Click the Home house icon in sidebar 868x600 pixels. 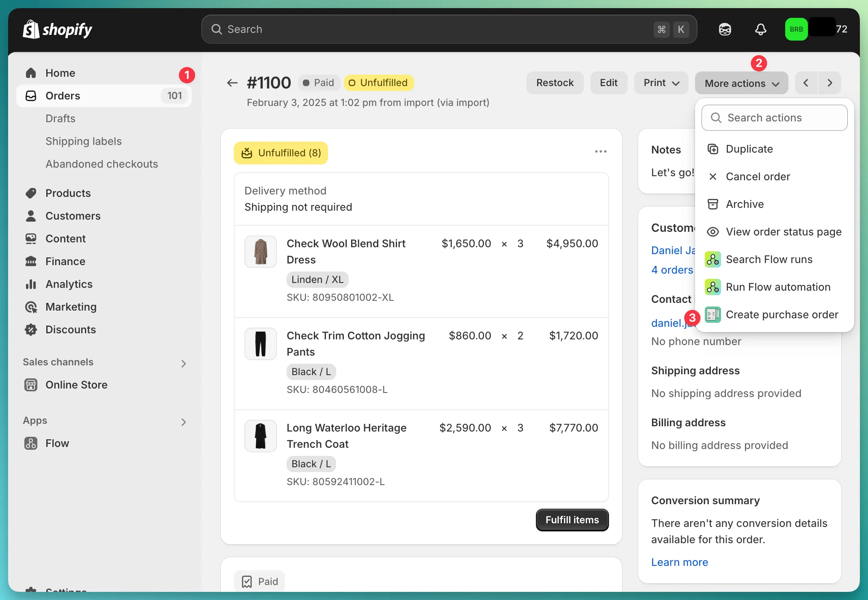[x=31, y=73]
